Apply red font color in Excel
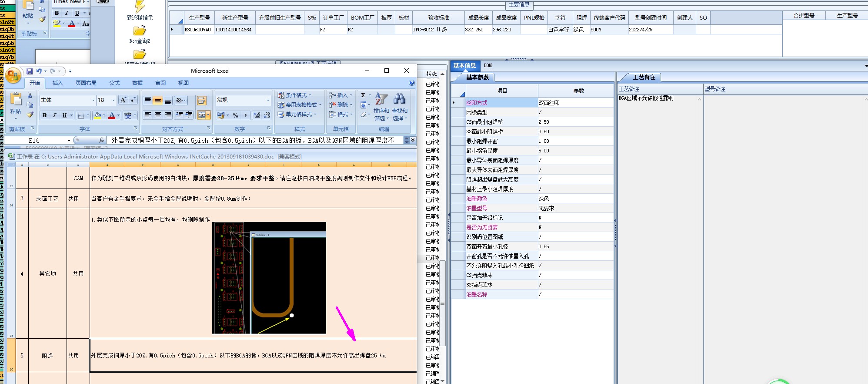868x384 pixels. click(112, 115)
